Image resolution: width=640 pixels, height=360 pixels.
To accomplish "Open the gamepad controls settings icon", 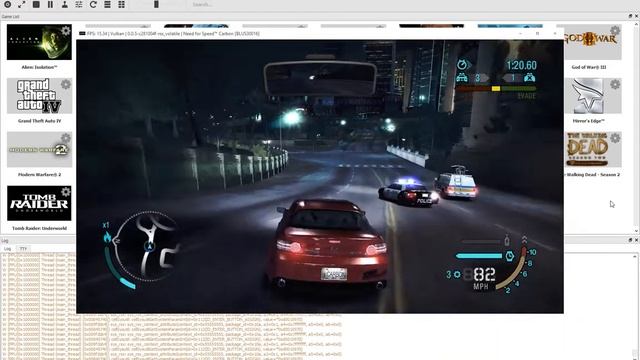I will click(64, 4).
